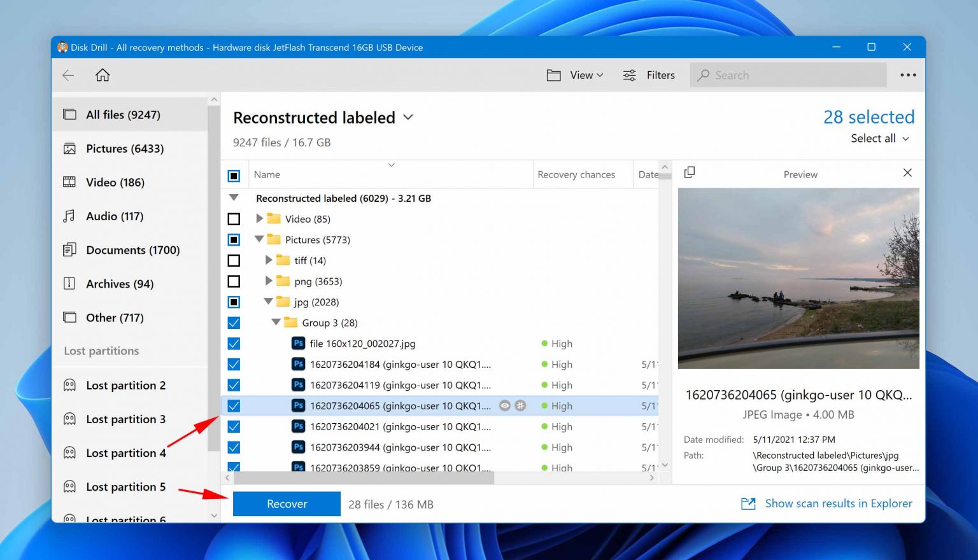Uncheck the Group 3 folder checkbox
This screenshot has height=560, width=978.
click(x=234, y=323)
